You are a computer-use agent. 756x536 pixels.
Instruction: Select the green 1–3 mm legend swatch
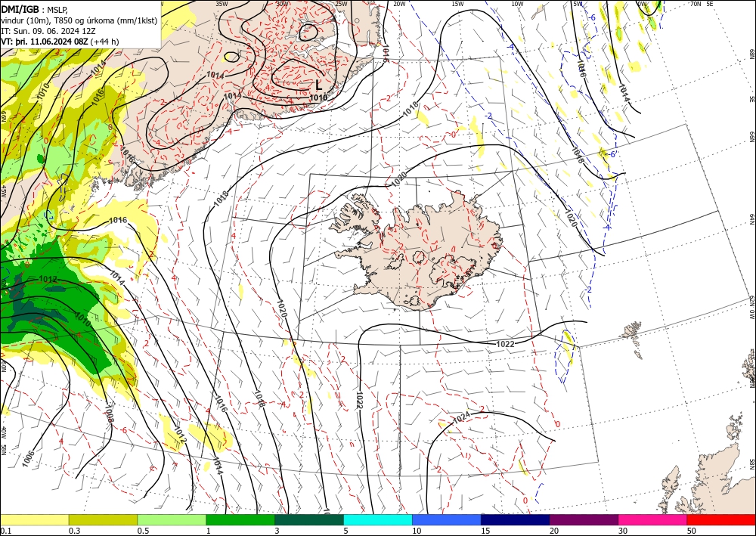[x=240, y=519]
